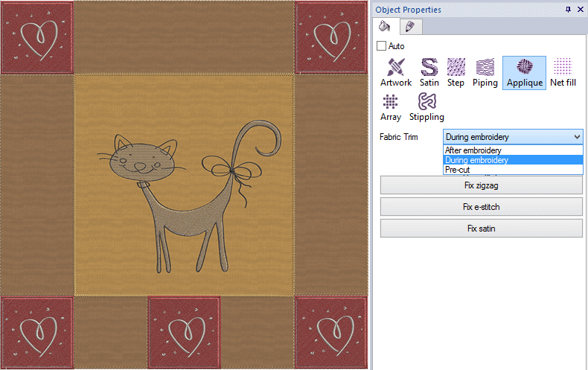
Task: Click the Fix e-stitch button
Action: pyautogui.click(x=481, y=206)
